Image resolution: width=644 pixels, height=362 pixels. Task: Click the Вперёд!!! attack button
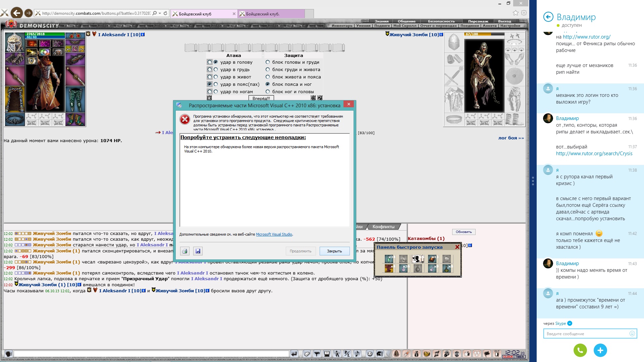[261, 98]
